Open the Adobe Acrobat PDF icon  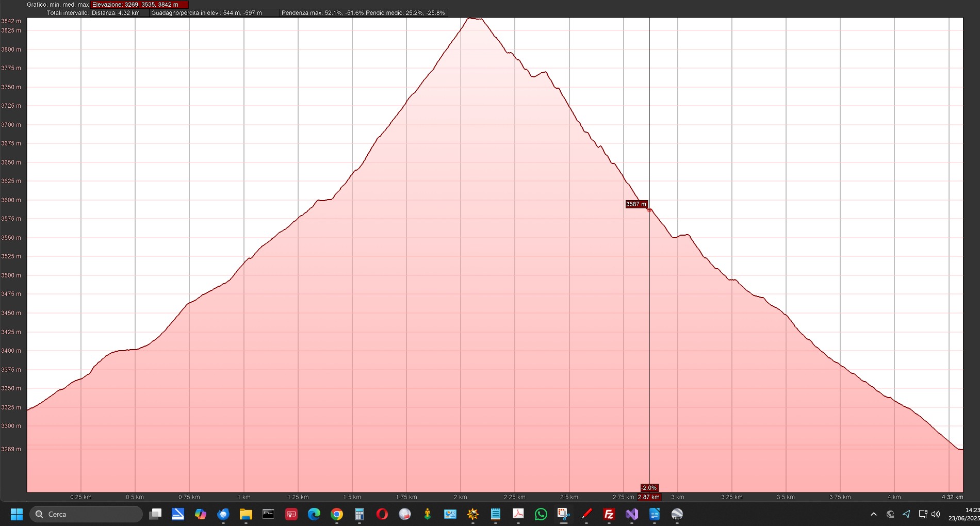click(x=518, y=514)
